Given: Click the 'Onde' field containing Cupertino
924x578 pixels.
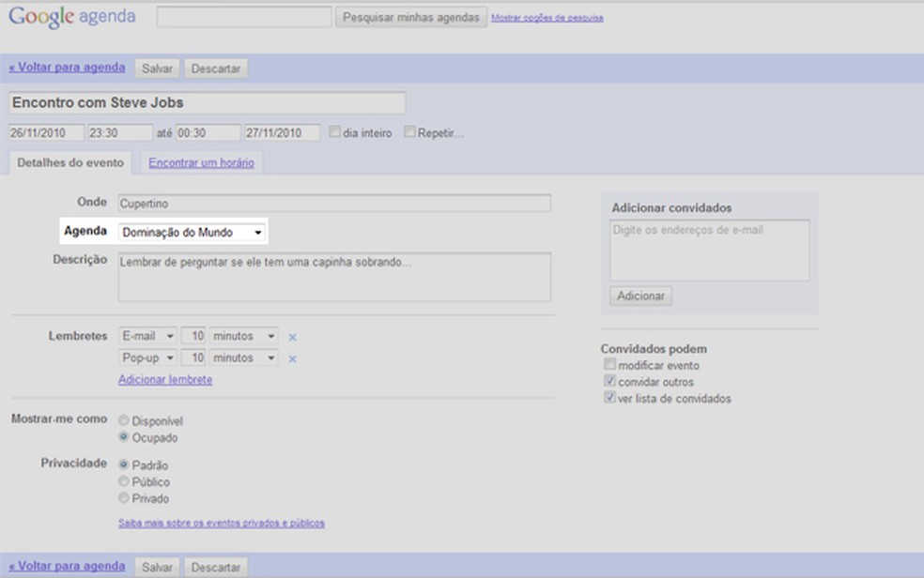Looking at the screenshot, I should [334, 203].
